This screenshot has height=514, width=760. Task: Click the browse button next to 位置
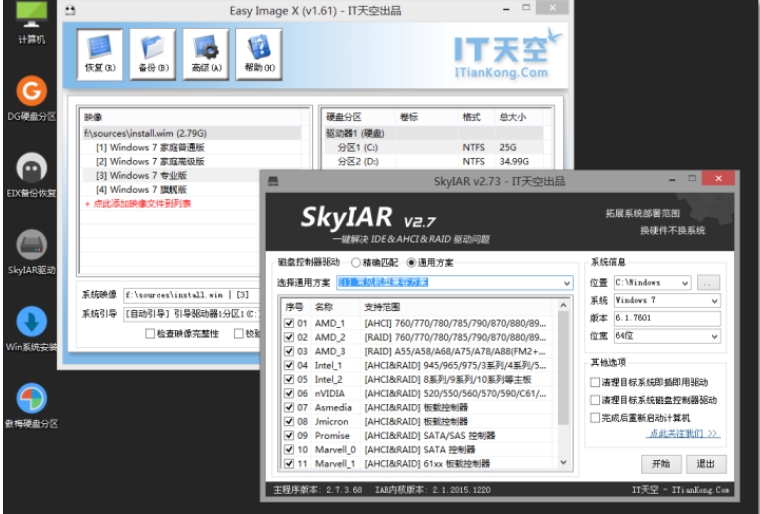pyautogui.click(x=708, y=282)
